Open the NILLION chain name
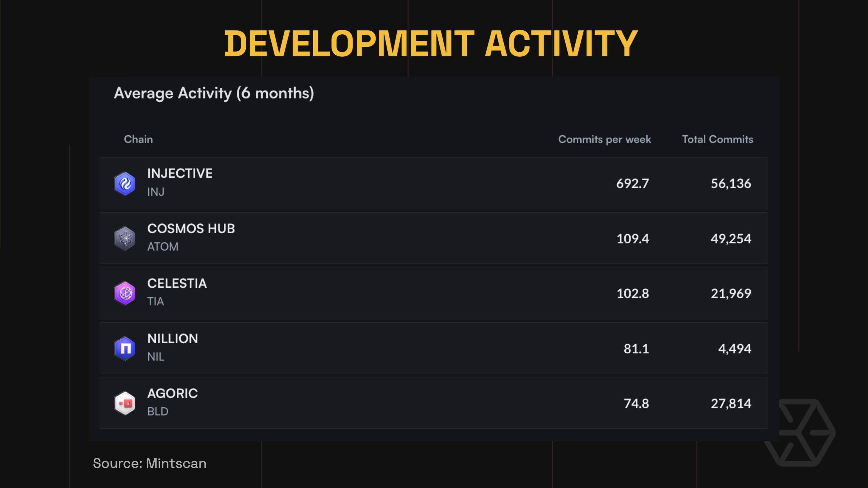 [x=173, y=339]
